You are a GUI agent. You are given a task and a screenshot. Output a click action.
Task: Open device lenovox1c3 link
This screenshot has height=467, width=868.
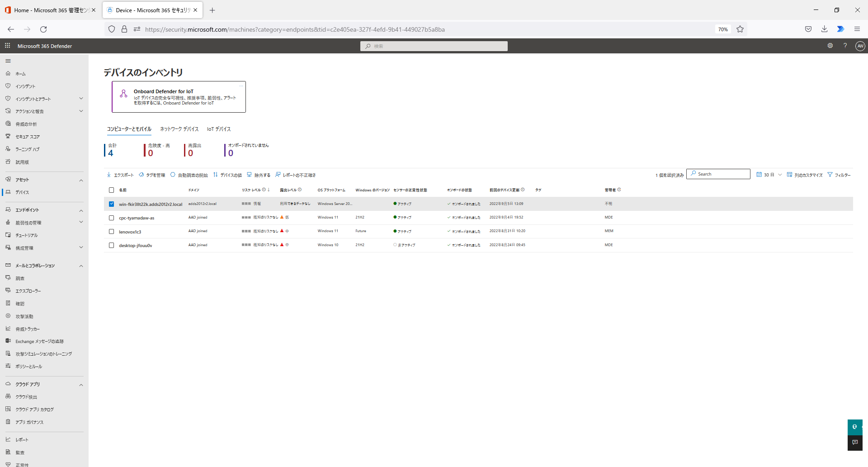[x=130, y=232]
